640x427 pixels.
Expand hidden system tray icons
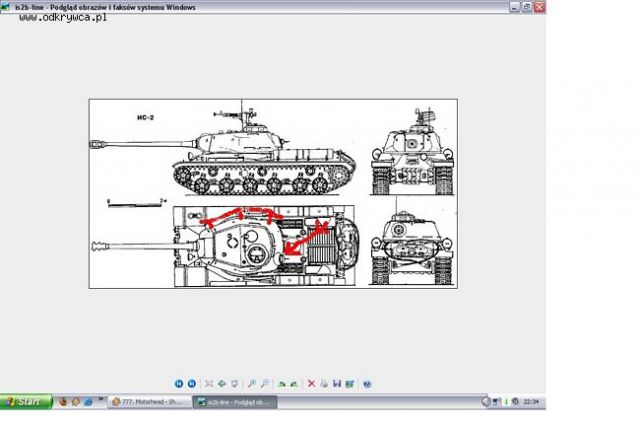(x=486, y=402)
